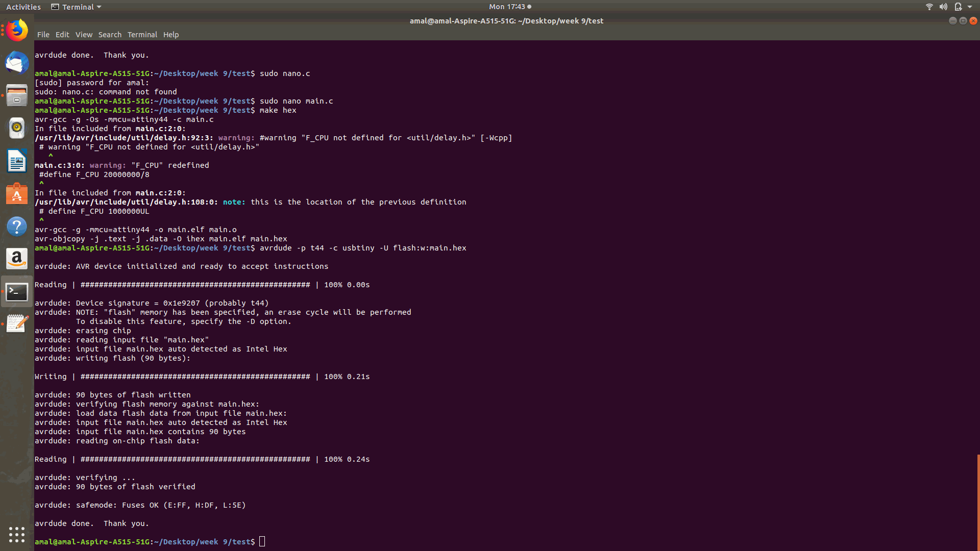Click the volume speaker icon in top bar
This screenshot has width=980, height=551.
pos(943,7)
